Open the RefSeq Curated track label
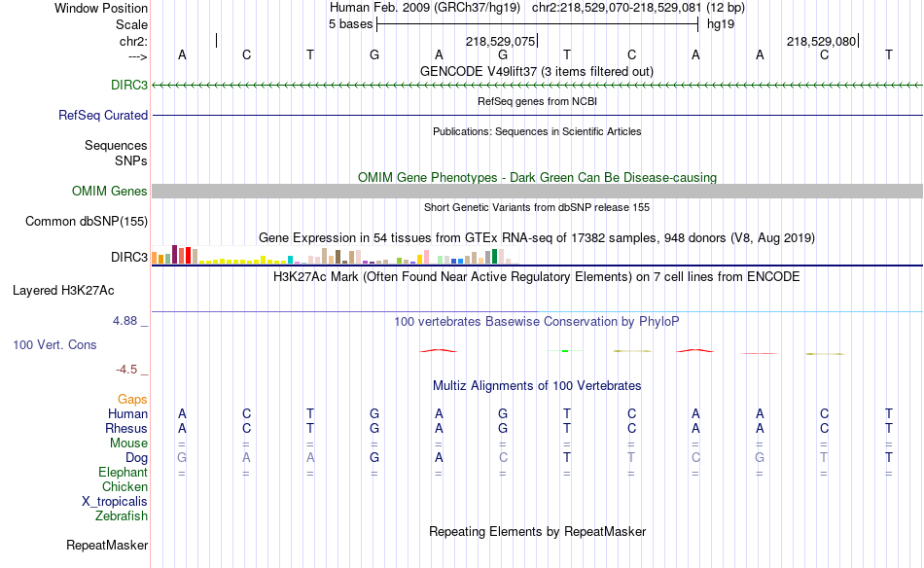The image size is (924, 568). click(103, 115)
